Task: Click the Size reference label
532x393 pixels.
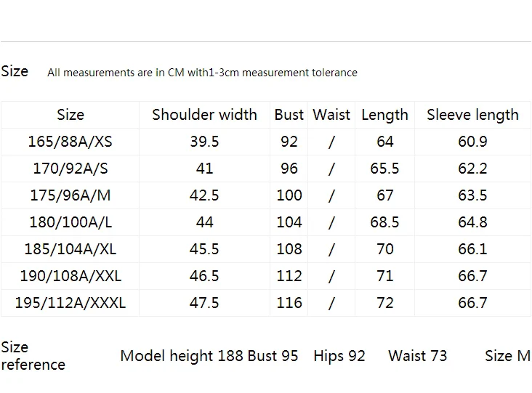Action: (x=33, y=356)
